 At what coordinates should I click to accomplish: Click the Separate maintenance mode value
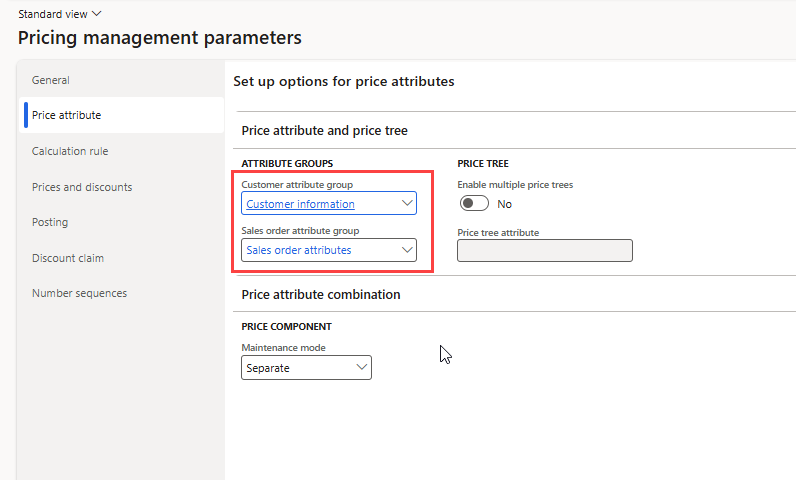(x=296, y=368)
